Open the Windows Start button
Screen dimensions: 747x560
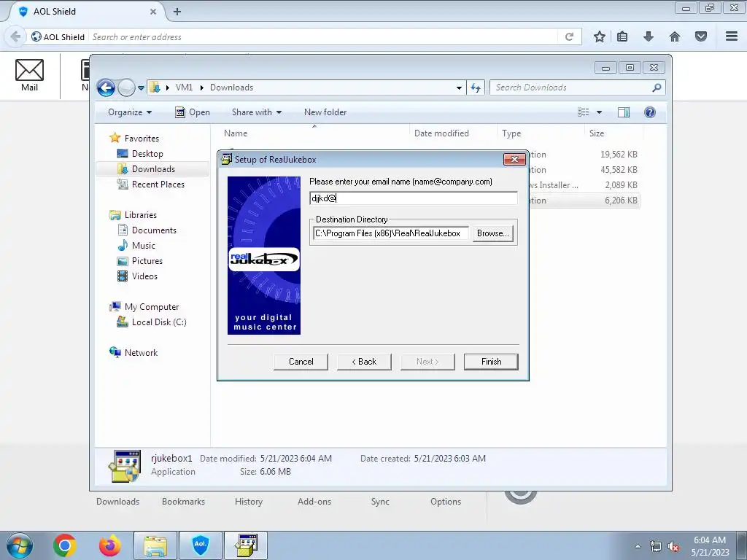[20, 545]
